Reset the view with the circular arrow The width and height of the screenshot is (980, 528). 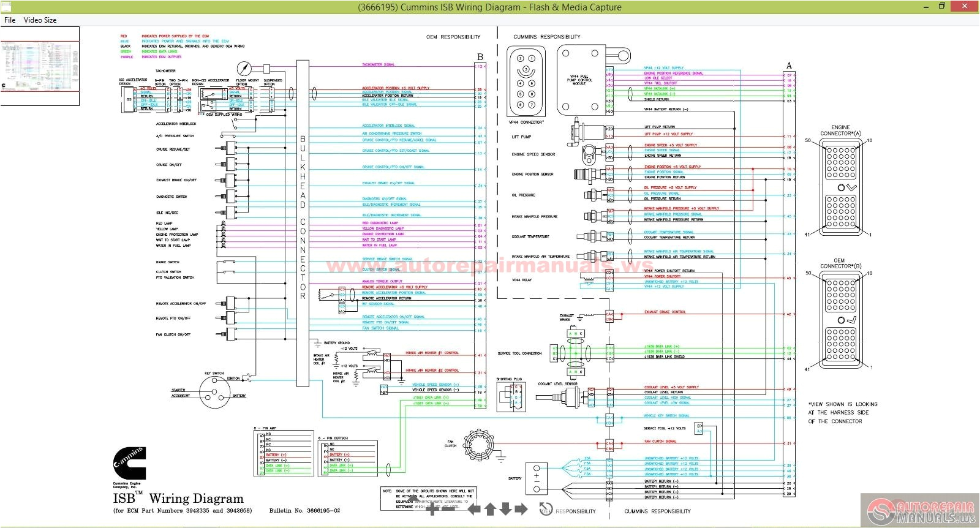pos(545,509)
